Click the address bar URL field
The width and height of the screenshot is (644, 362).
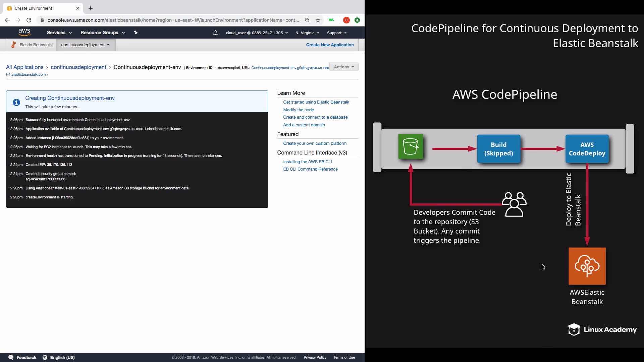point(173,20)
